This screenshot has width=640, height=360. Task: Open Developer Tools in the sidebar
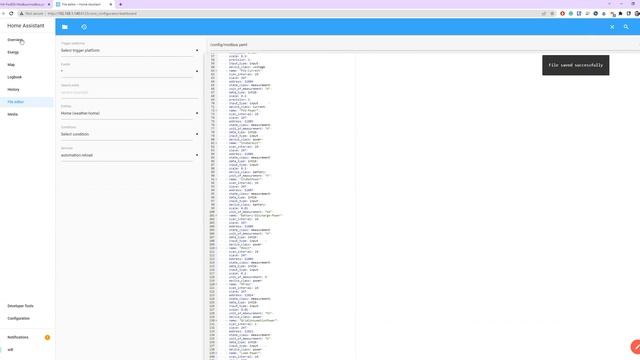[x=27, y=306]
